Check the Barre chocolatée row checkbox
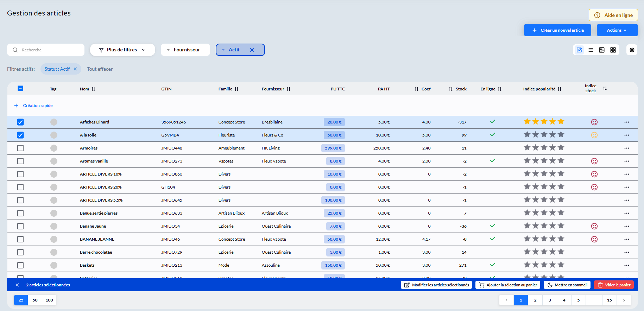 coord(20,252)
